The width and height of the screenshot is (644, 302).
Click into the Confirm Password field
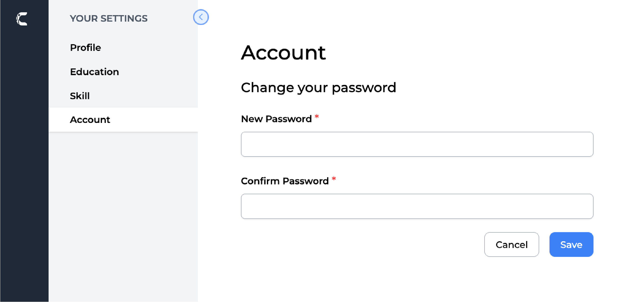click(x=417, y=206)
